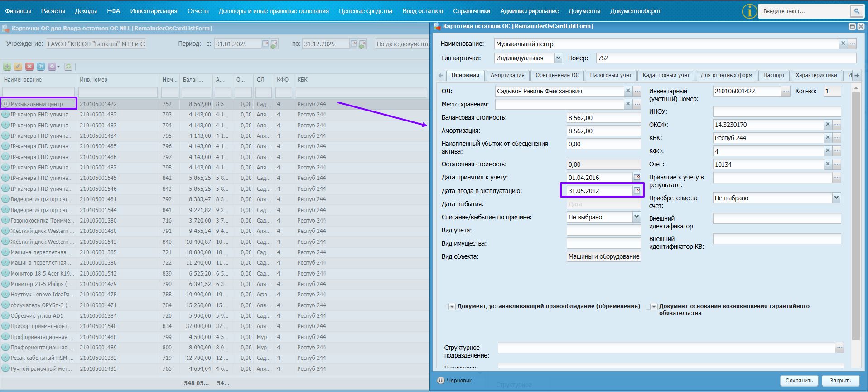Switch to the Обесценение ОС tab
The width and height of the screenshot is (868, 392).
coord(557,75)
